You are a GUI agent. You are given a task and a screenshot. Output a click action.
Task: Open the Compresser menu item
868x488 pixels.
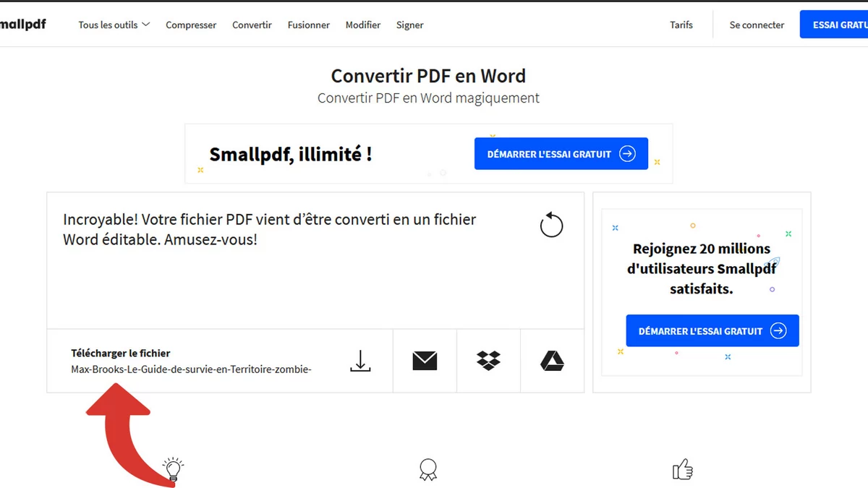coord(191,25)
